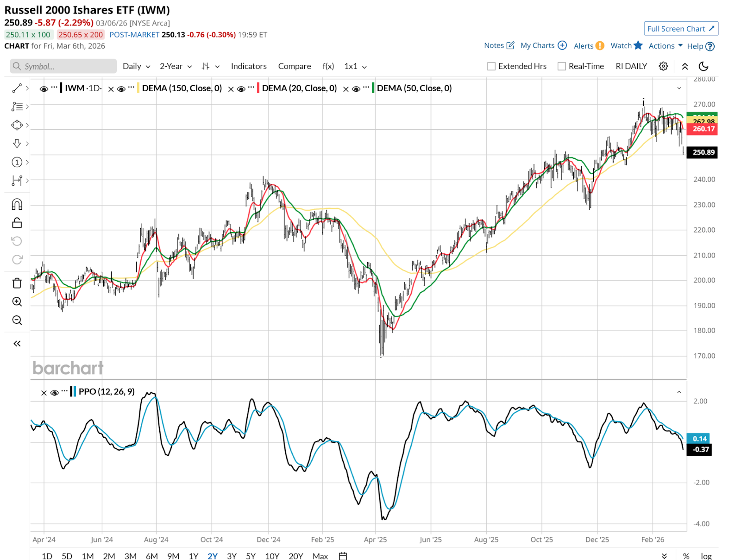Click the DEMA 150 yellow color swatch
The image size is (741, 560).
click(x=138, y=88)
